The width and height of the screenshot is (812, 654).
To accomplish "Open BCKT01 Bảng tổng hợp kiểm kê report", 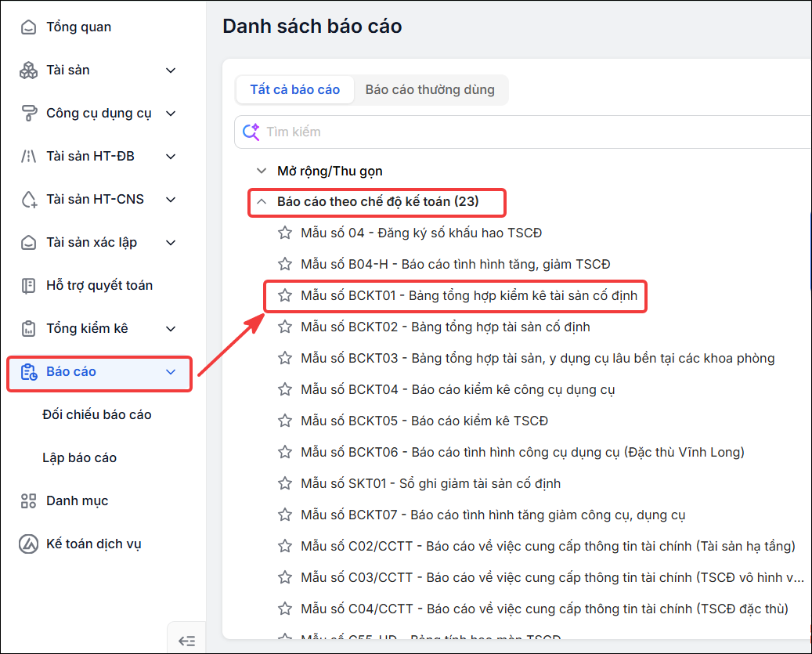I will tap(469, 296).
